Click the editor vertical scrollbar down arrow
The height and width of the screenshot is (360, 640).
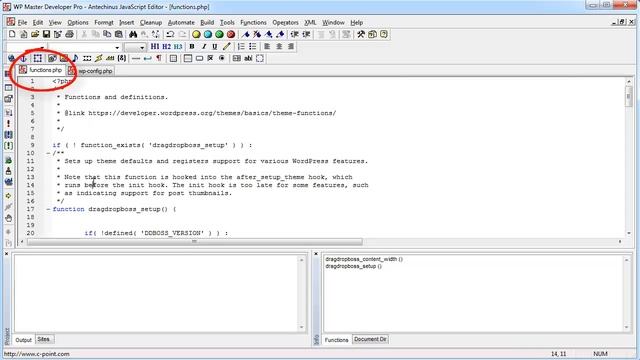(x=629, y=233)
